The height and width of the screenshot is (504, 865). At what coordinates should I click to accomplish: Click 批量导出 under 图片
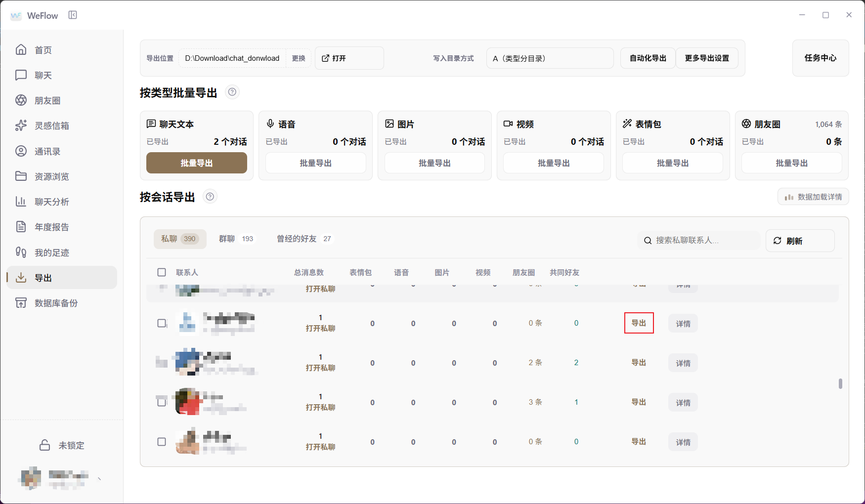point(435,163)
